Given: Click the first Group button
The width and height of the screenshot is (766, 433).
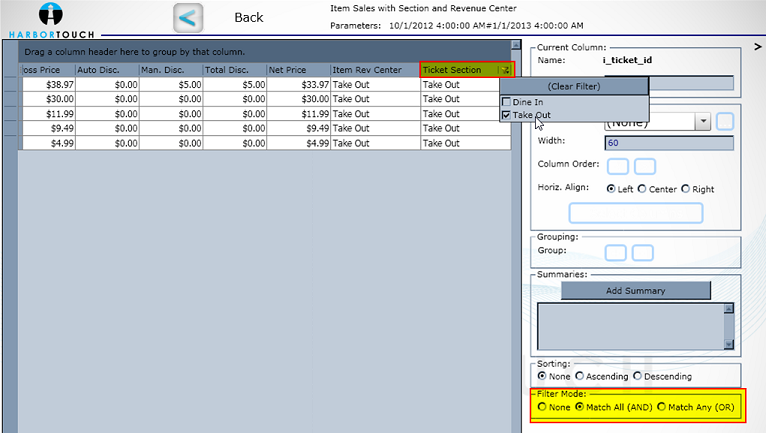Looking at the screenshot, I should click(616, 253).
